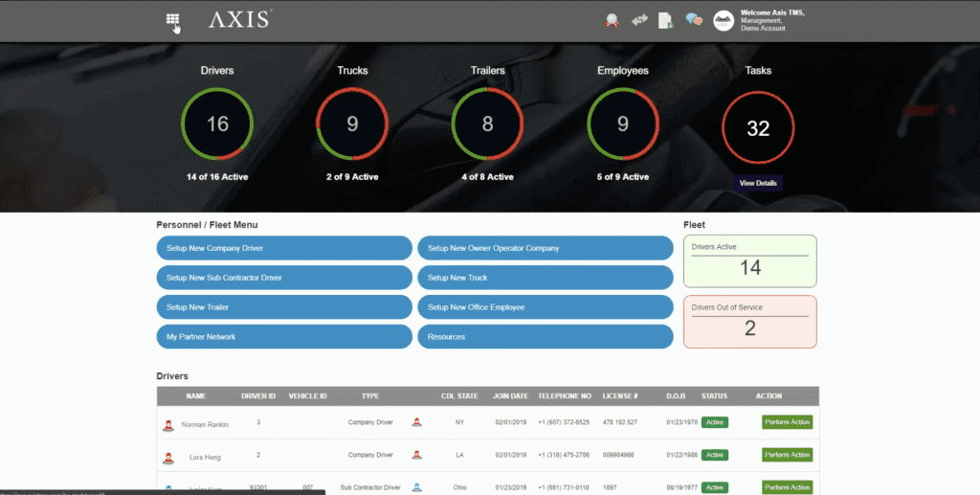Click the JOIN DATE column header
The height and width of the screenshot is (495, 980).
511,396
